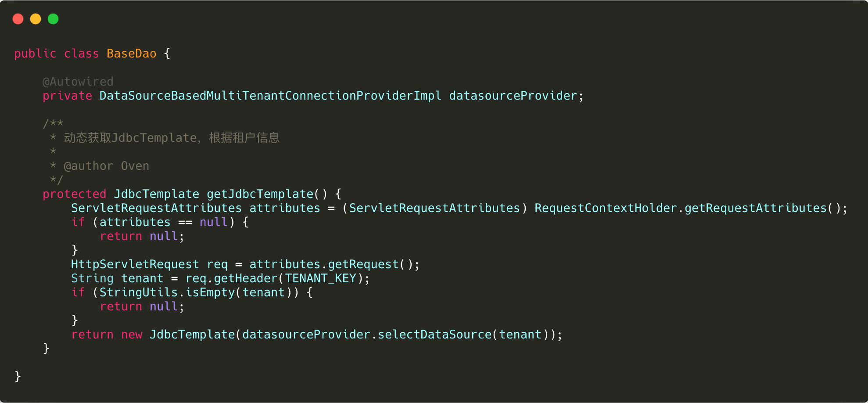Click the private keyword before the field
Viewport: 868px width, 403px height.
click(67, 96)
